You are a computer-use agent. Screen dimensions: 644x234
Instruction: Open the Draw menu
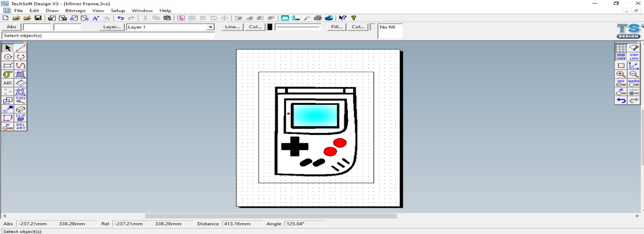tap(52, 10)
